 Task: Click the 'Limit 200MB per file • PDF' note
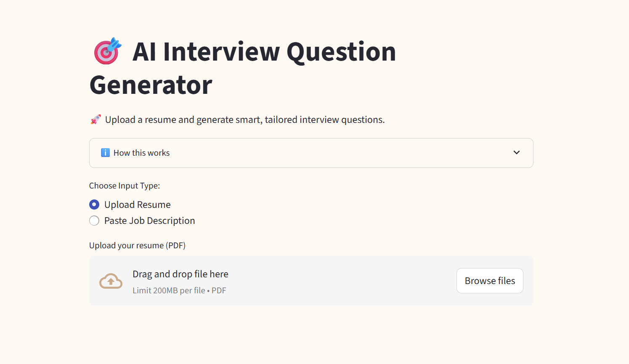[x=179, y=290]
